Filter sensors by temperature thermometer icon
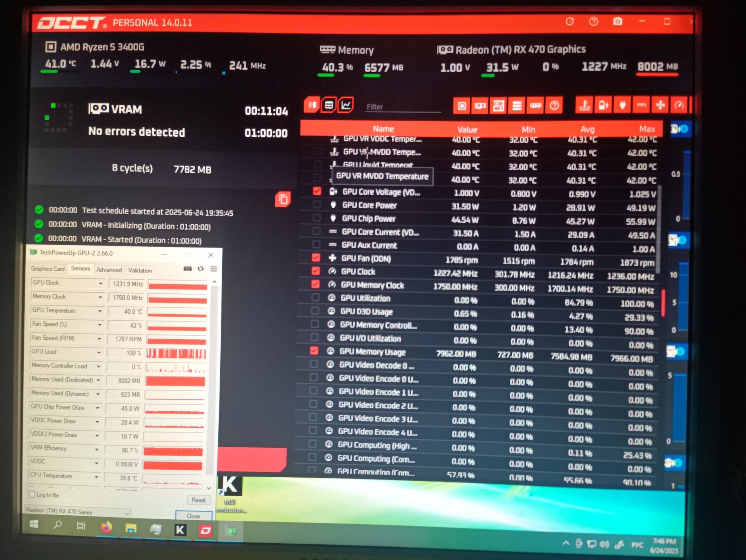Image resolution: width=746 pixels, height=560 pixels. [x=584, y=105]
